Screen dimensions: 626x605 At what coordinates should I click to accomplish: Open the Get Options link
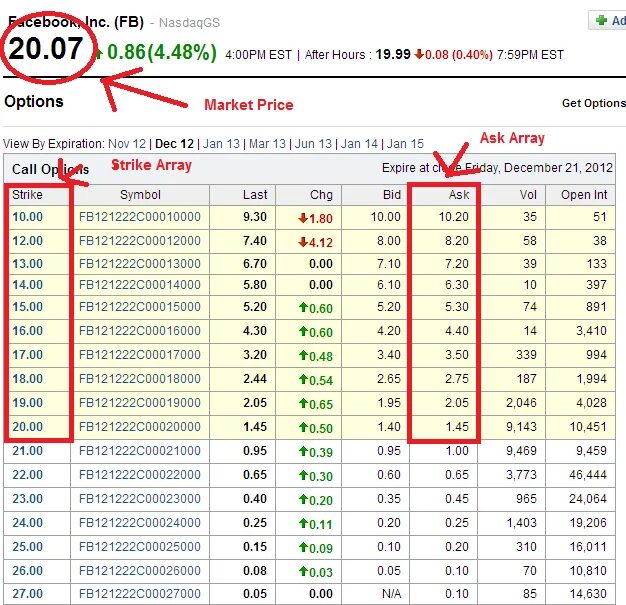(594, 103)
